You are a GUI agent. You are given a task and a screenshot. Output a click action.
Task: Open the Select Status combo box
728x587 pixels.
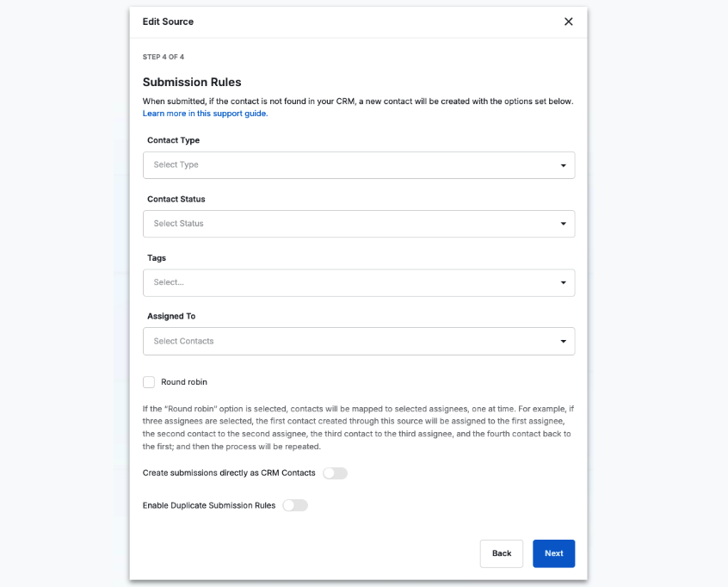[x=344, y=224]
